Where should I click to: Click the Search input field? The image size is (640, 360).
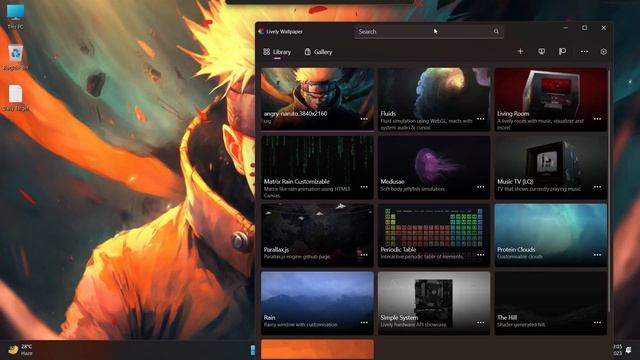(x=429, y=31)
